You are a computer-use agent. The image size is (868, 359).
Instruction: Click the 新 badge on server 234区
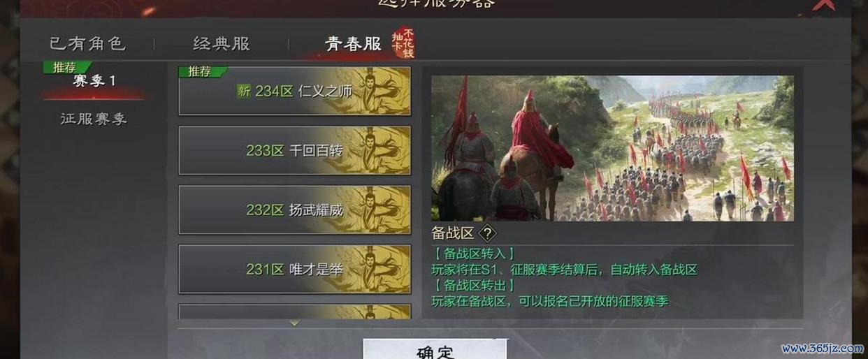[x=243, y=91]
